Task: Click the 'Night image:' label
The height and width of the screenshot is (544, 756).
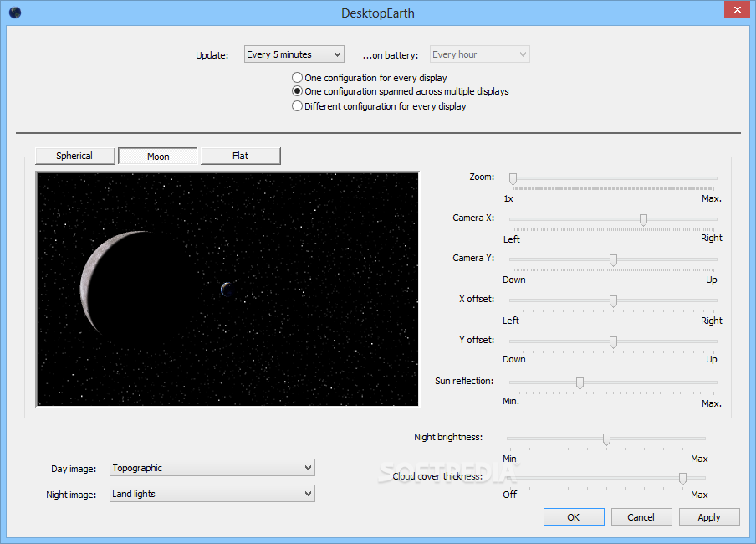Action: coord(71,495)
